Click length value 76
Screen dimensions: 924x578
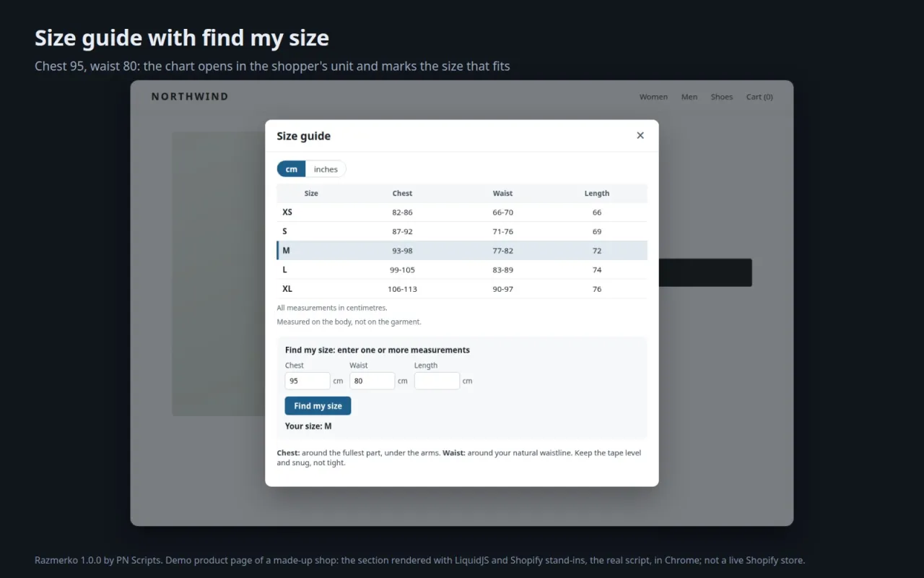[x=597, y=289]
